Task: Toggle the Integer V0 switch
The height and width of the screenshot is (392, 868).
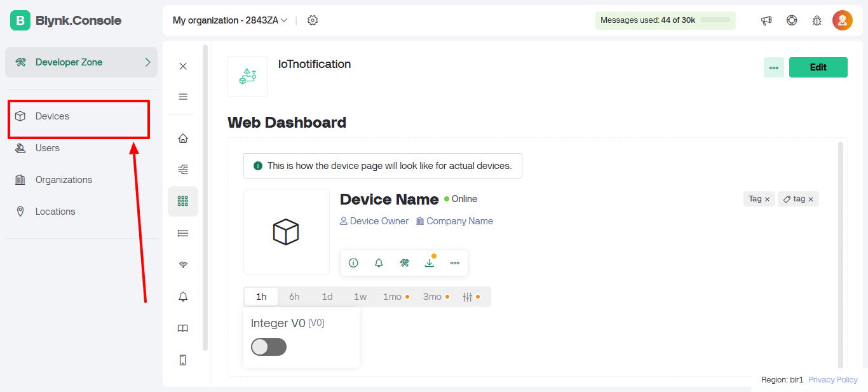Action: coord(269,347)
